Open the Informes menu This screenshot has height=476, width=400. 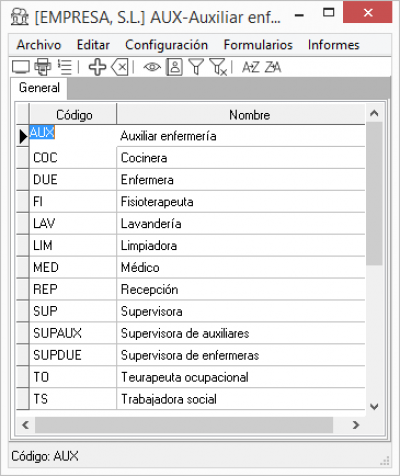(334, 45)
